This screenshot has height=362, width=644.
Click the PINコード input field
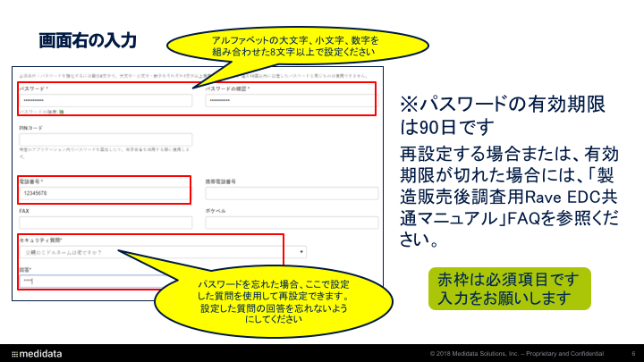pos(105,139)
